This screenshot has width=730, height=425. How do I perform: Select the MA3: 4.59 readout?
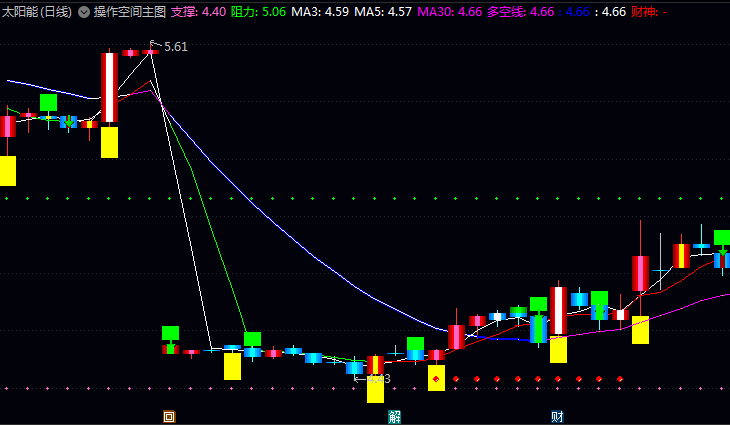pyautogui.click(x=320, y=12)
